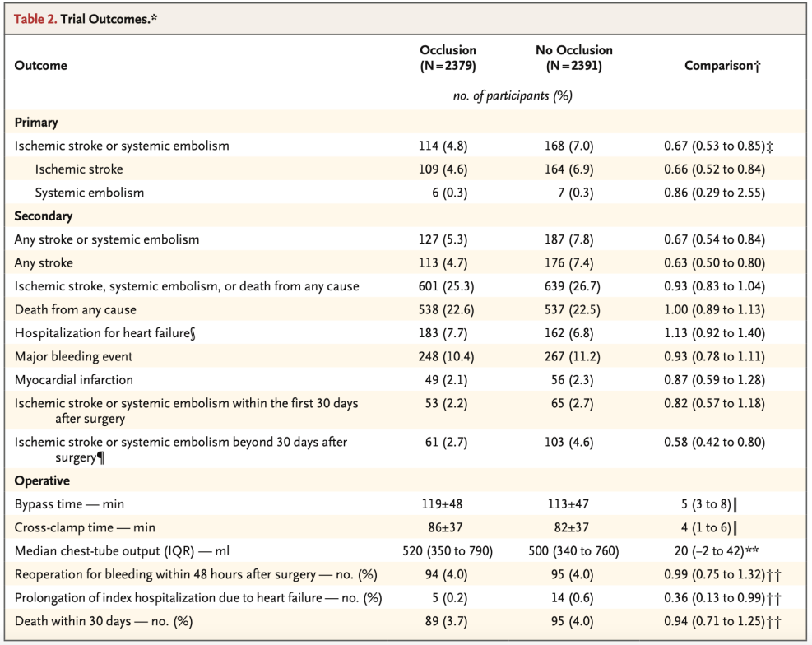Click the "Secondary" section heading
The height and width of the screenshot is (645, 812).
(x=44, y=216)
